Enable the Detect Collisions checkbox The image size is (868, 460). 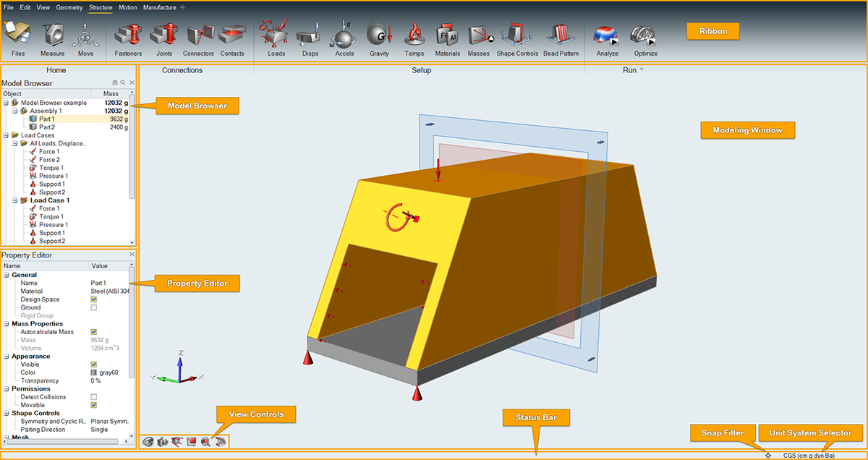point(93,397)
